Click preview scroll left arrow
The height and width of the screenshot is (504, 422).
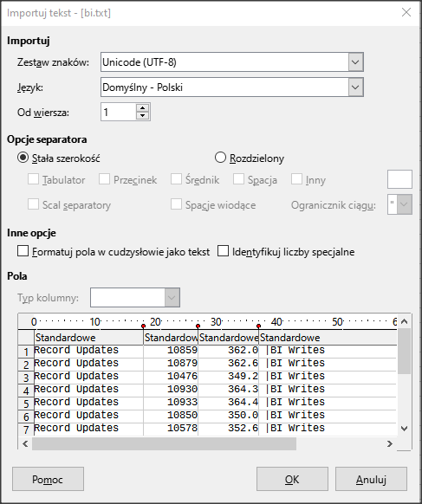pyautogui.click(x=25, y=443)
